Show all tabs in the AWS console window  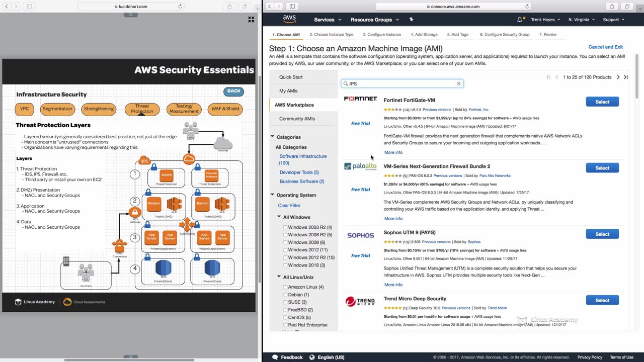click(627, 7)
